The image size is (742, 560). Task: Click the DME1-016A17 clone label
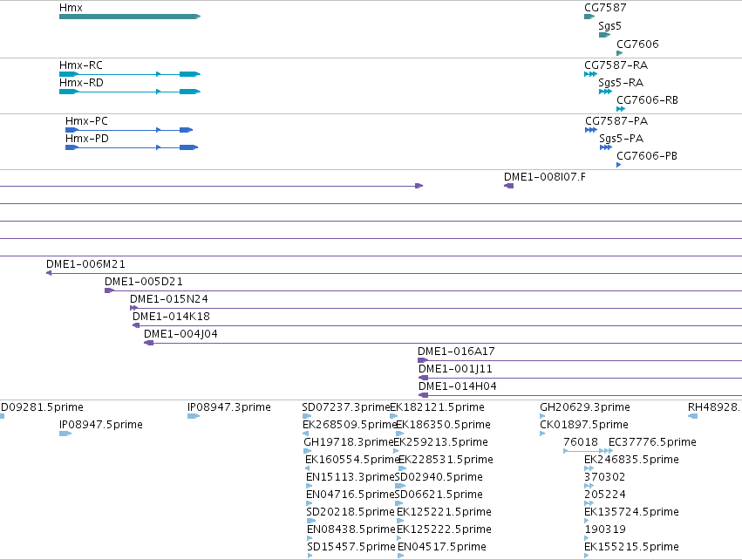click(456, 352)
